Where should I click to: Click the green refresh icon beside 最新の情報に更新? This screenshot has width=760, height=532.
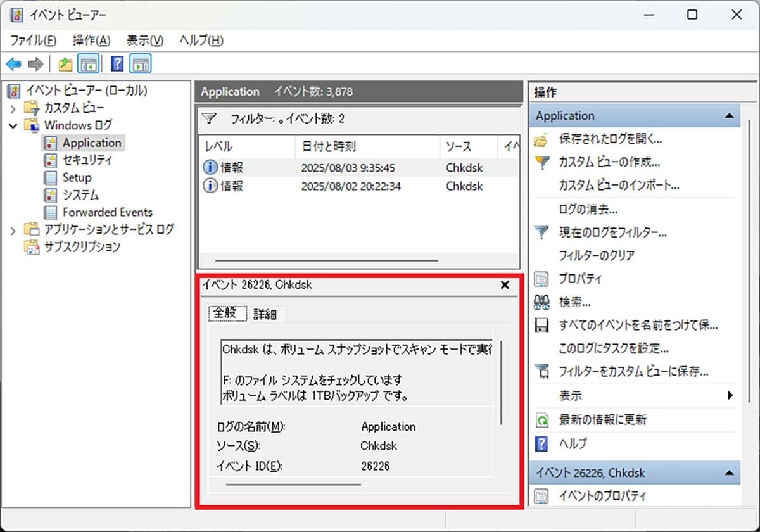pyautogui.click(x=541, y=420)
